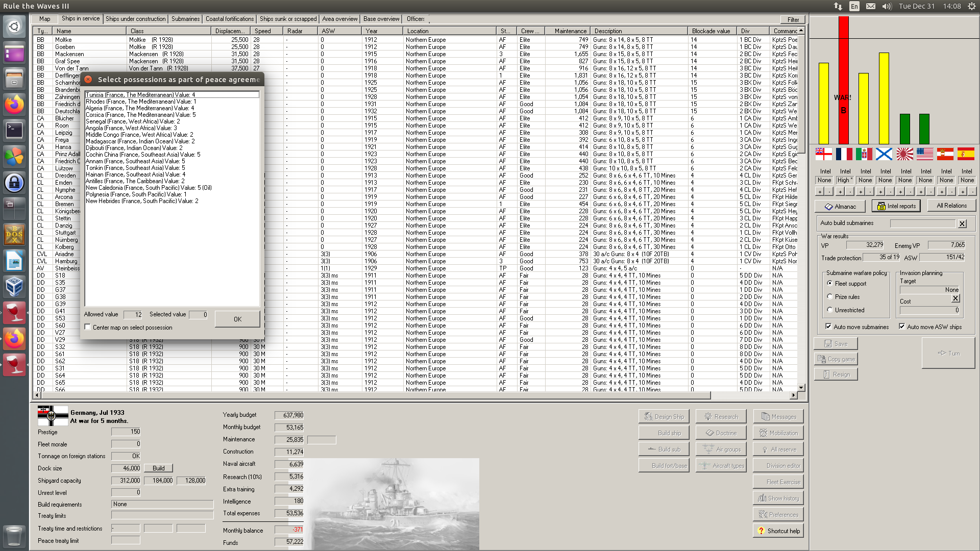This screenshot has width=980, height=551.
Task: Switch to the Map tab
Action: point(45,19)
